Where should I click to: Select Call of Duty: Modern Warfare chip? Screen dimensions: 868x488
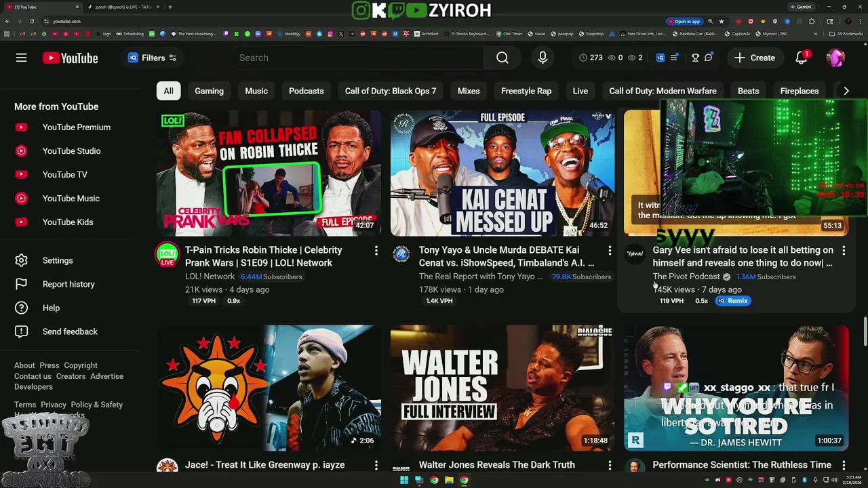tap(663, 91)
